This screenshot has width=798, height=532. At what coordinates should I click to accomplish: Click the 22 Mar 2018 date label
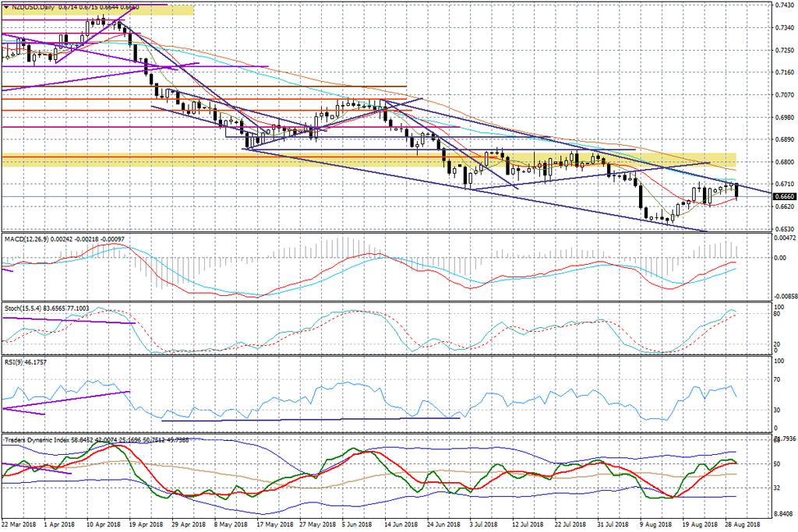[19, 524]
